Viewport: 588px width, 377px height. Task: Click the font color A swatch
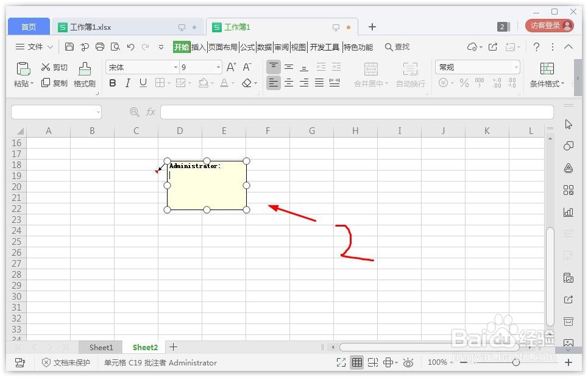click(224, 83)
